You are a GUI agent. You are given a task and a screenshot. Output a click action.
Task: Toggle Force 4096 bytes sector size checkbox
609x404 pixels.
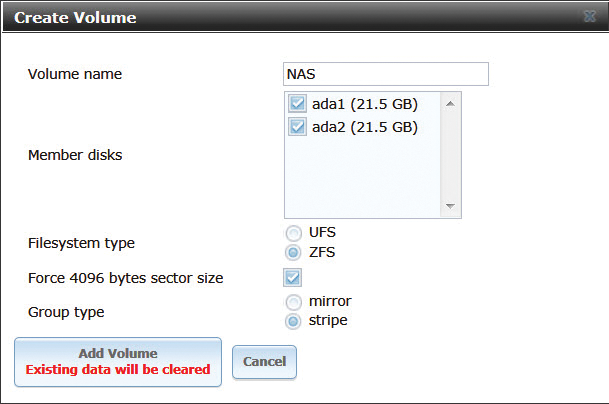(x=293, y=278)
